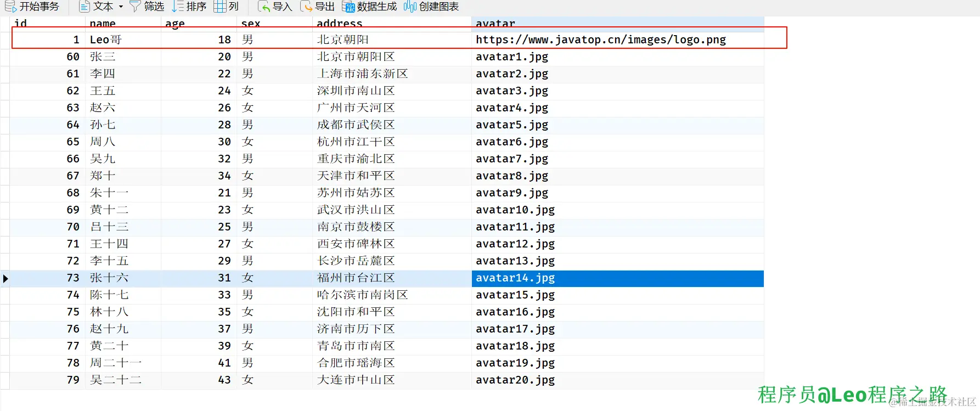This screenshot has width=980, height=411.
Task: Click the id column header
Action: pyautogui.click(x=47, y=23)
